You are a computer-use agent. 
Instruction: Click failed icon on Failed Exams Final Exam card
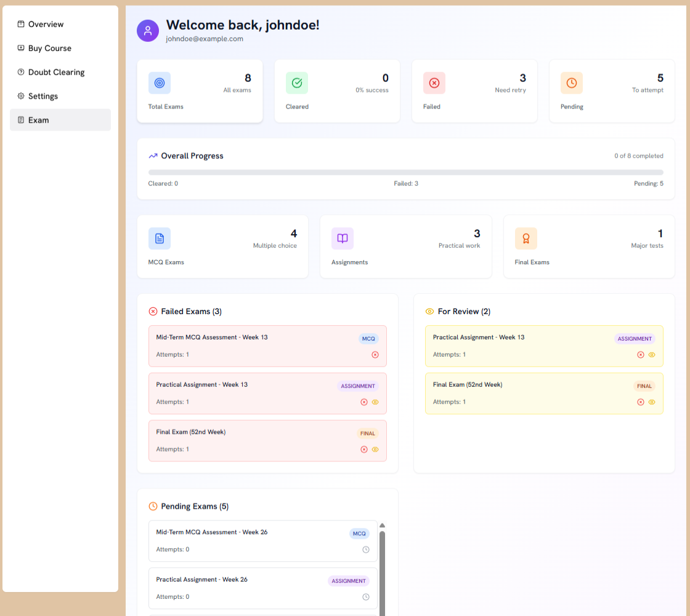click(364, 449)
